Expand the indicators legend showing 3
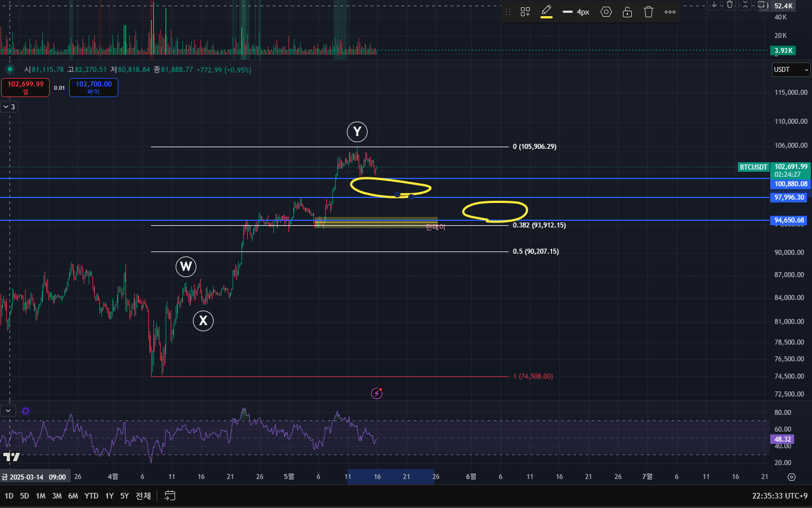The height and width of the screenshot is (508, 812). (9, 107)
